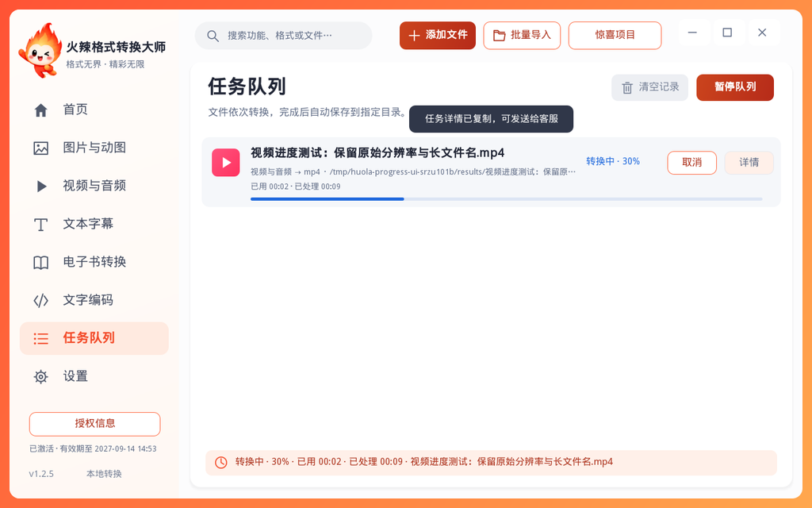Close the application window
812x508 pixels.
pos(762,33)
